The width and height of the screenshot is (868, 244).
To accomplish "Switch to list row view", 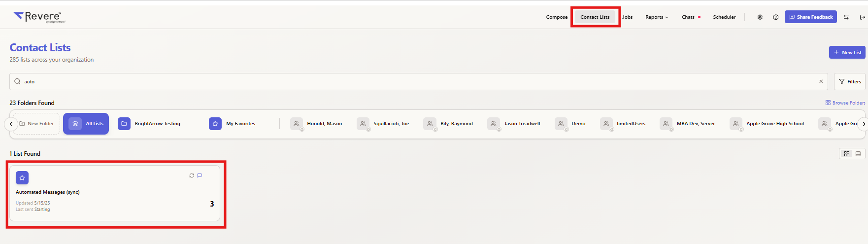I will pyautogui.click(x=858, y=154).
